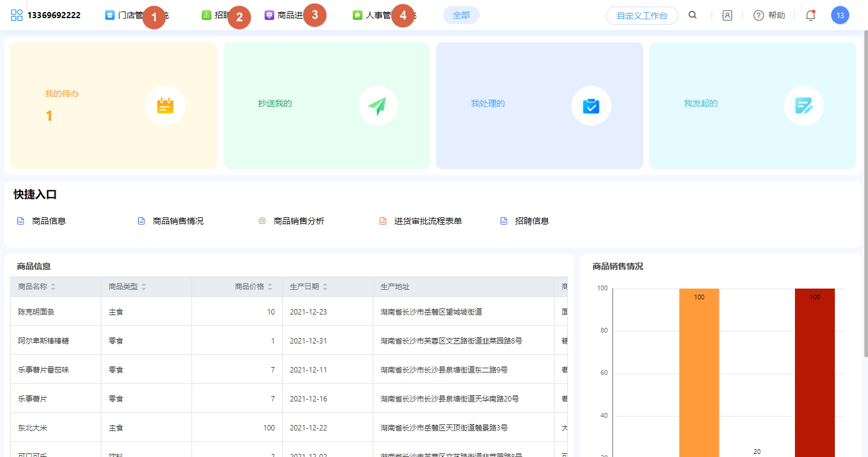Viewport: 868px width, 457px height.
Task: Click the 自定义工作台 button
Action: (641, 16)
